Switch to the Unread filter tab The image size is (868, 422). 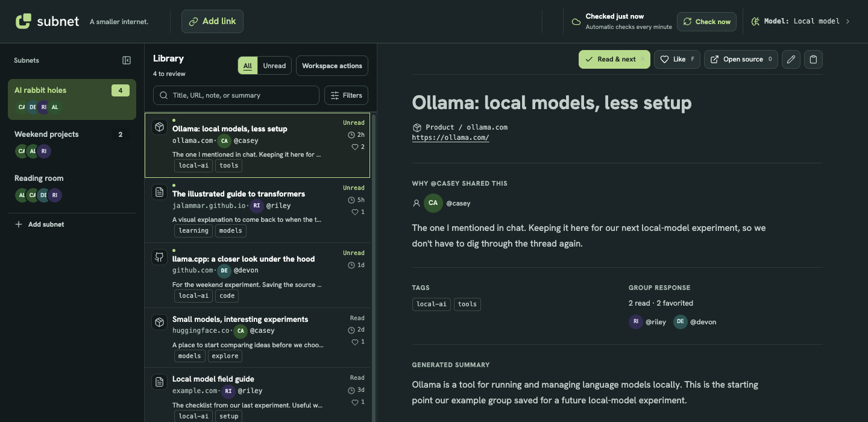(x=274, y=66)
